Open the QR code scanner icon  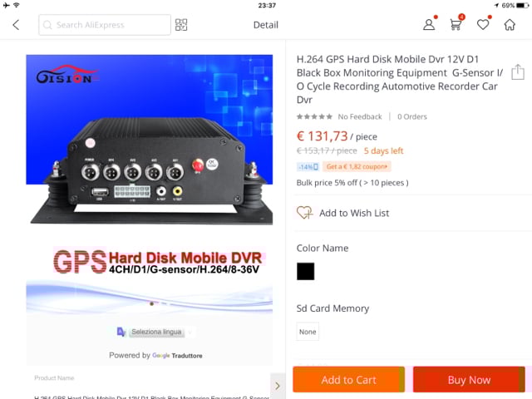tap(181, 25)
